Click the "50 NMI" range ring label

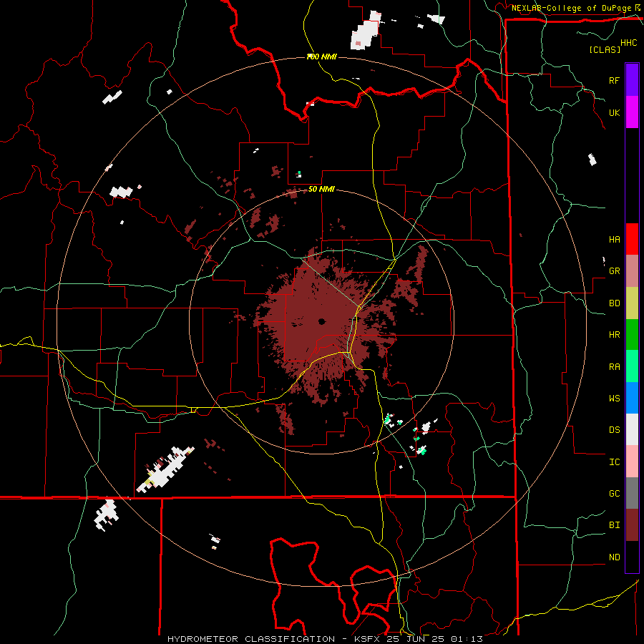click(321, 190)
